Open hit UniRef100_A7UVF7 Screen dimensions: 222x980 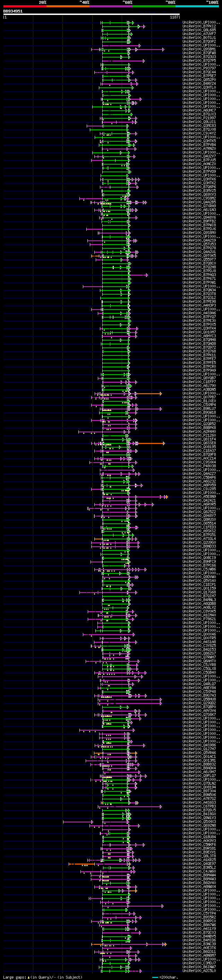point(199,34)
